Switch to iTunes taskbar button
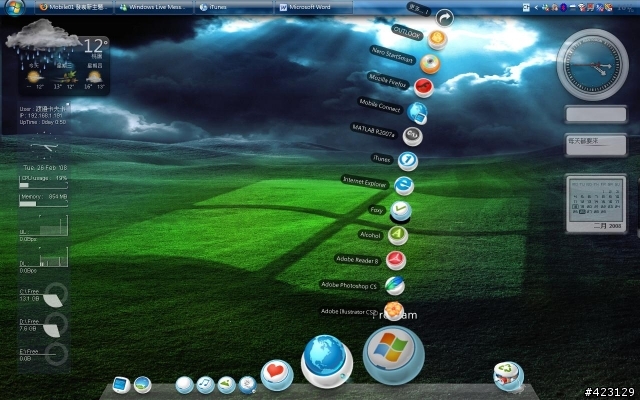This screenshot has height=400, width=640. pos(233,7)
